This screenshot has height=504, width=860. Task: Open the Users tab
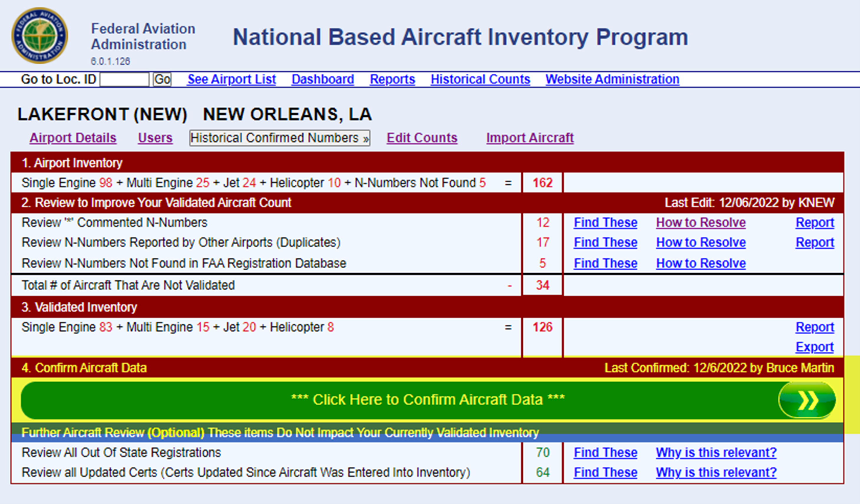point(155,138)
